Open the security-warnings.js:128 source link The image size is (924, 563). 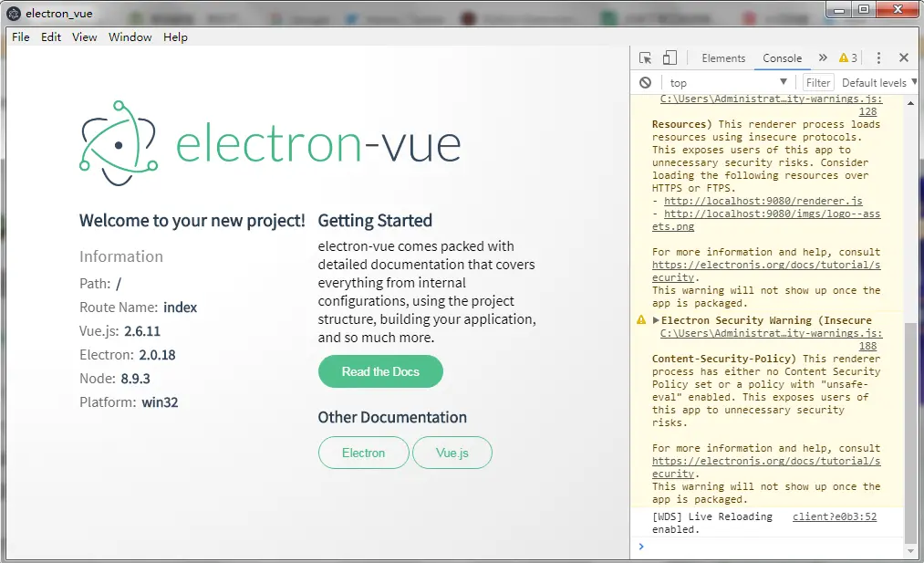(772, 105)
